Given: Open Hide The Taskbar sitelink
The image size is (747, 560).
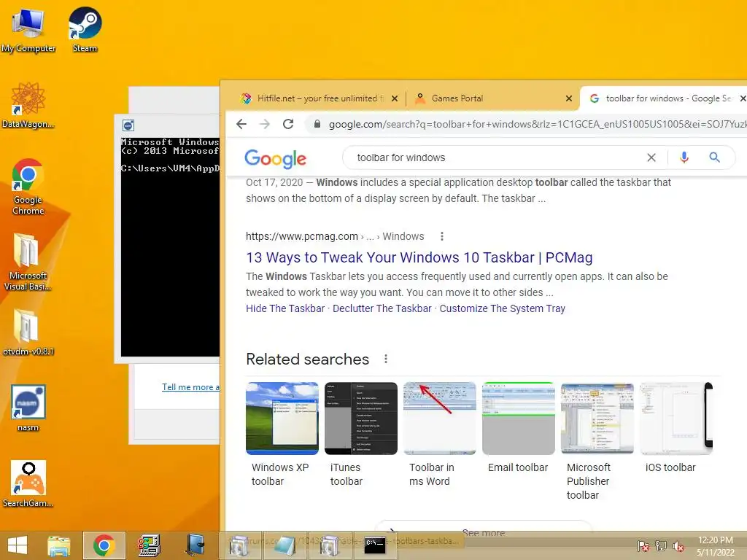Looking at the screenshot, I should point(285,308).
